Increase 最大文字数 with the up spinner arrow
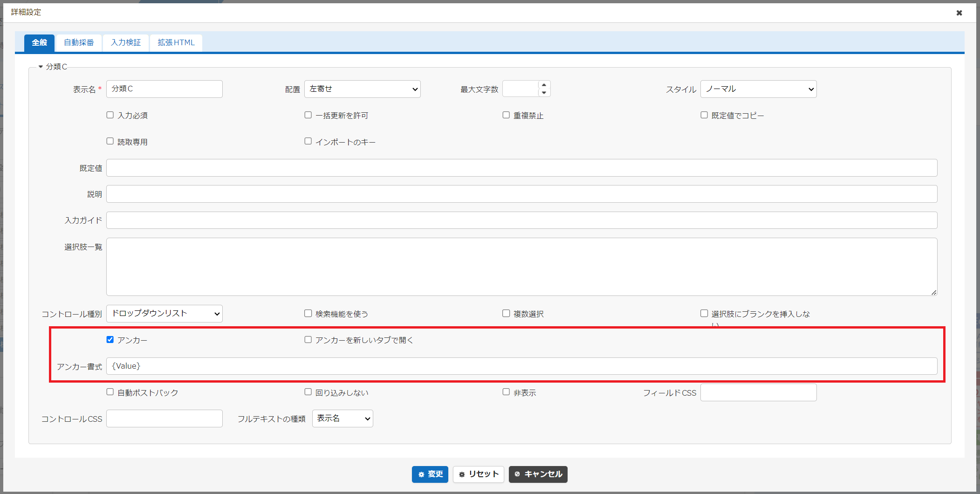 [544, 85]
